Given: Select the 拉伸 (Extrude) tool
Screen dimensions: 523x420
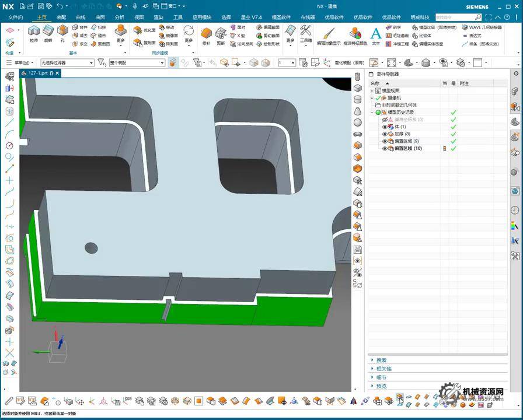Looking at the screenshot, I should tap(34, 32).
